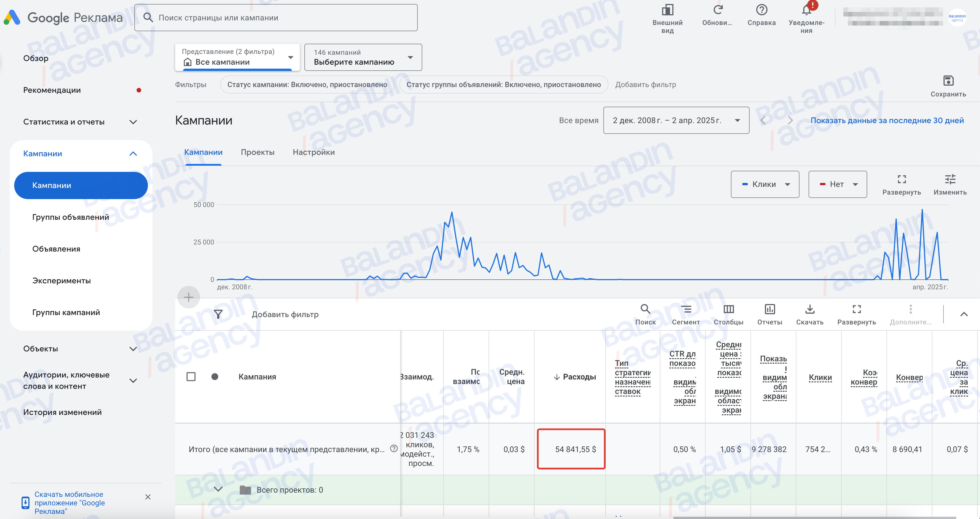Go to previous date range arrow
980x519 pixels.
click(x=763, y=120)
